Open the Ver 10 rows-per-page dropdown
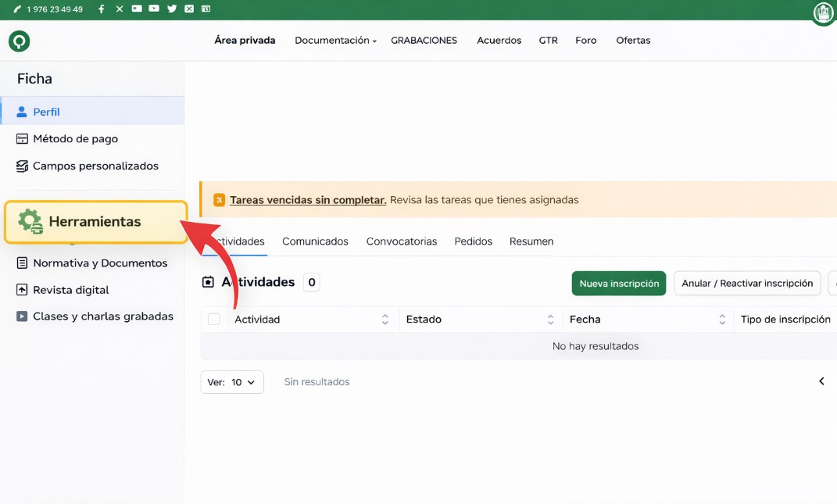The height and width of the screenshot is (504, 837). pos(232,382)
